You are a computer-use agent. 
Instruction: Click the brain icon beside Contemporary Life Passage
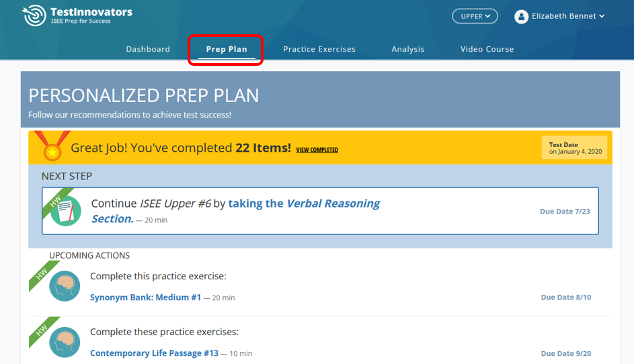pos(65,343)
